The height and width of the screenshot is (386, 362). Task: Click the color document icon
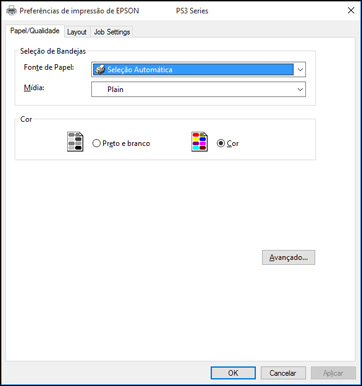click(x=199, y=142)
